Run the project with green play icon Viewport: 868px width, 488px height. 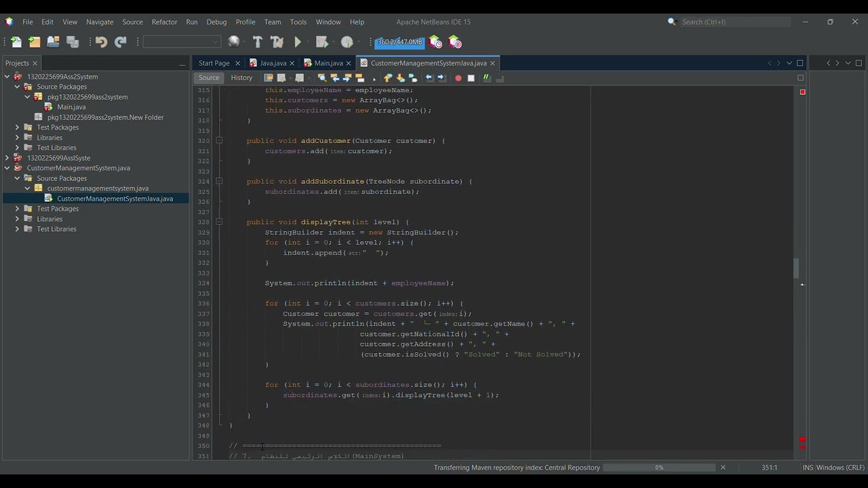pos(298,42)
